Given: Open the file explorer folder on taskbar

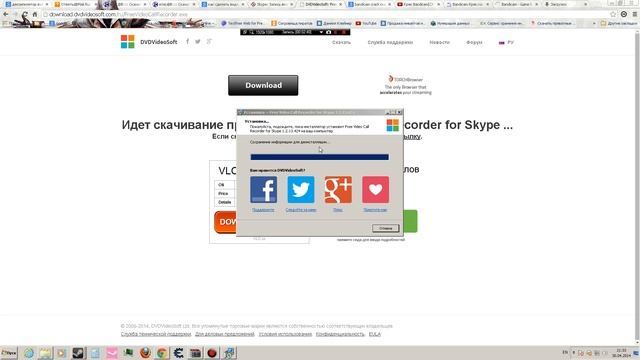Looking at the screenshot, I should pos(45,353).
